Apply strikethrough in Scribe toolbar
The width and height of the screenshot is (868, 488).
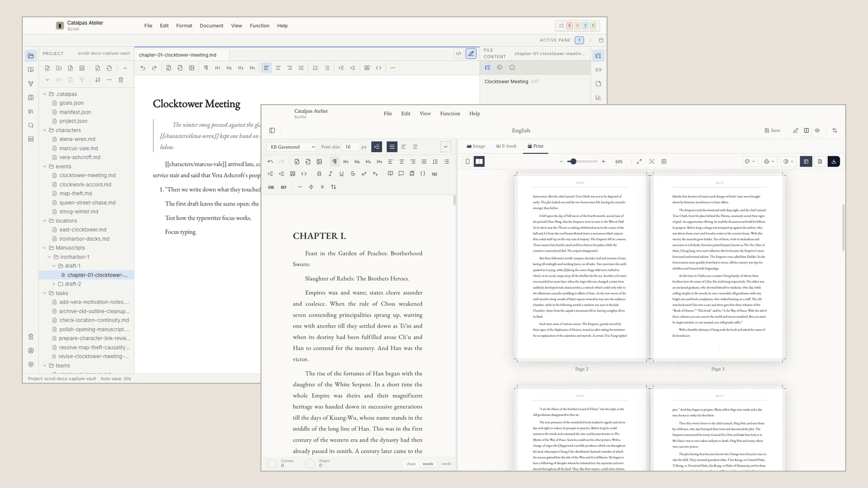coord(353,174)
